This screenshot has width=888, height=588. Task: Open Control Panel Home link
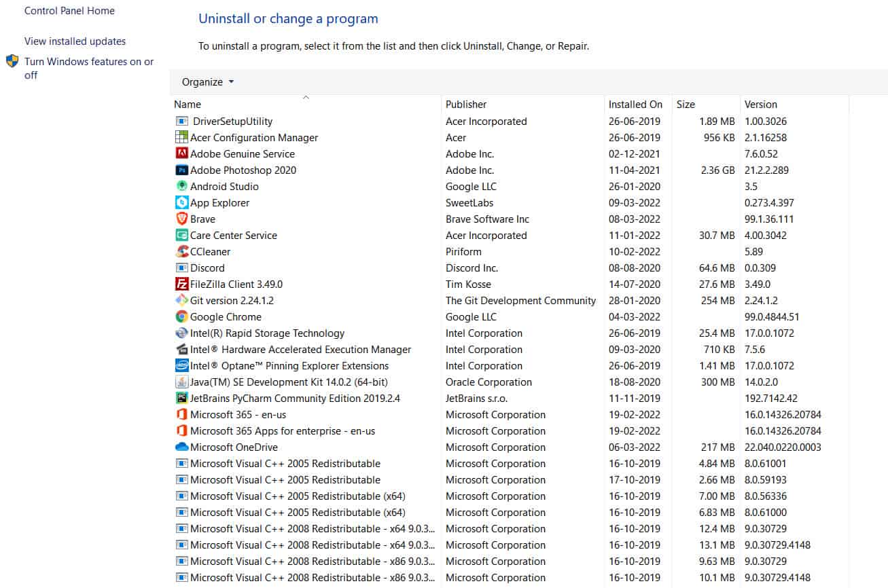(x=69, y=11)
